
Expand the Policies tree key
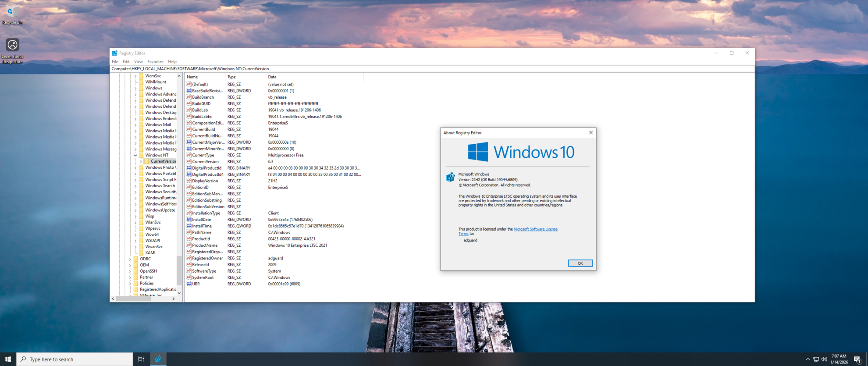[x=130, y=284]
